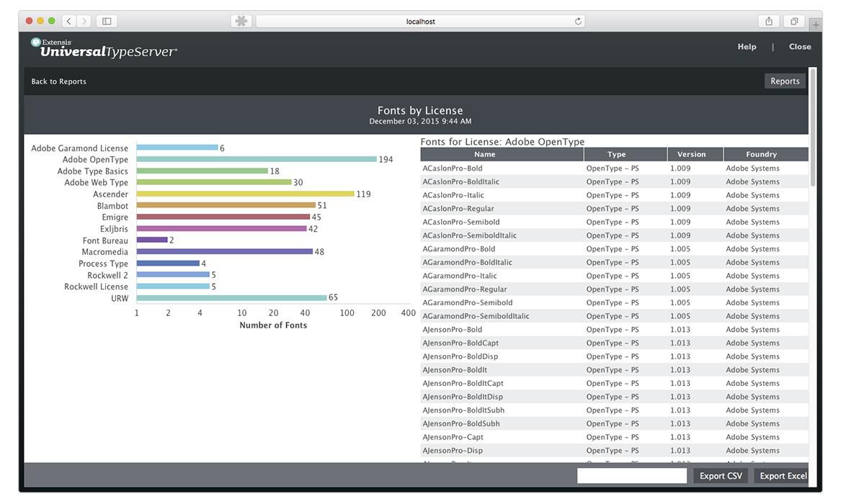Click the localhost address bar

click(421, 22)
